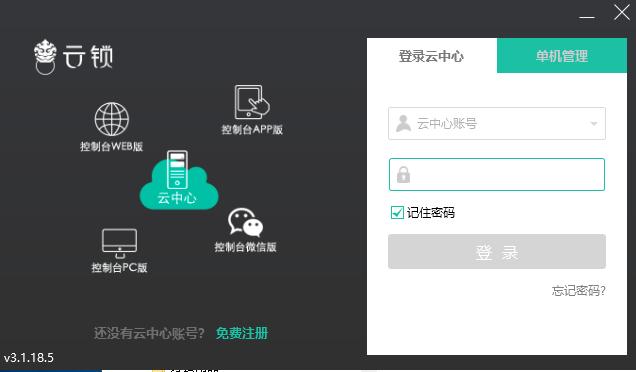Uncheck the 记住密码 checkbox
The image size is (636, 372).
click(397, 212)
